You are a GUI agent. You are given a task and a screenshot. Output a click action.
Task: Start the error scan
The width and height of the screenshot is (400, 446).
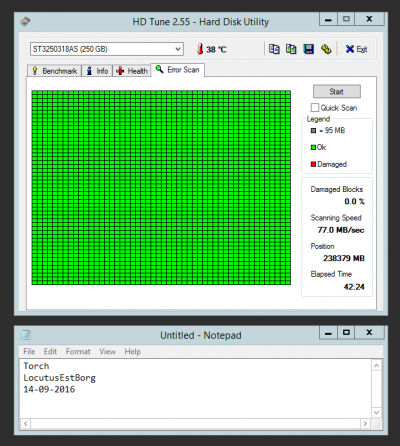pos(337,91)
